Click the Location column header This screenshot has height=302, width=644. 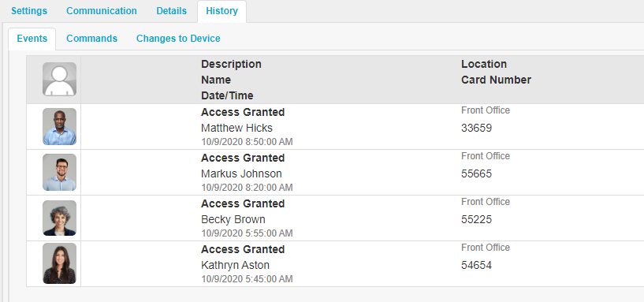coord(484,64)
